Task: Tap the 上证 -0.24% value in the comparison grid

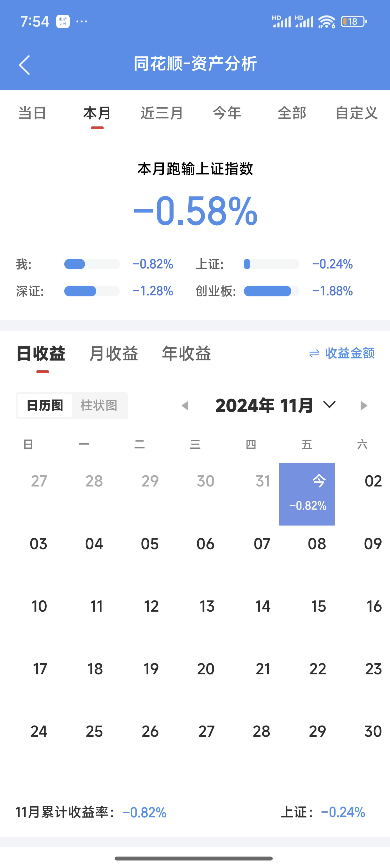Action: click(x=332, y=264)
